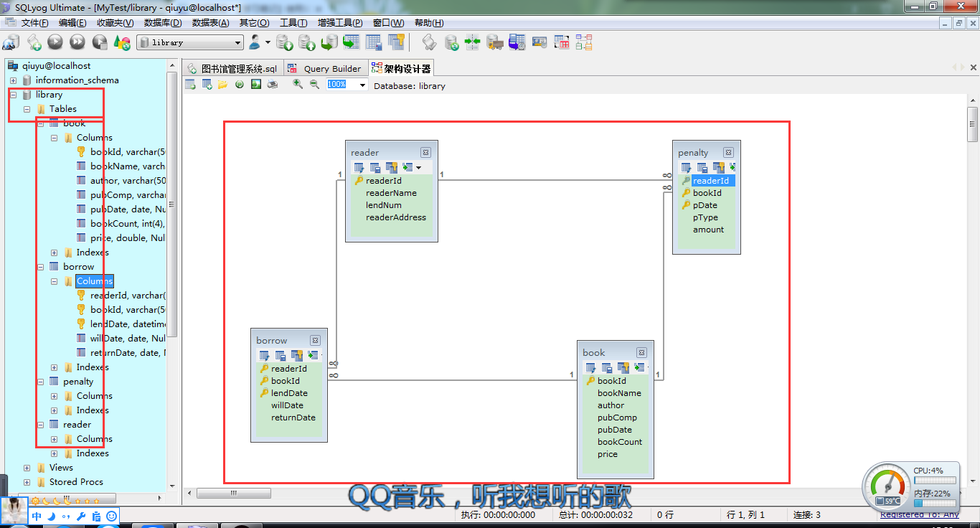980x528 pixels.
Task: Open the 帮助(H) menu
Action: click(x=429, y=23)
